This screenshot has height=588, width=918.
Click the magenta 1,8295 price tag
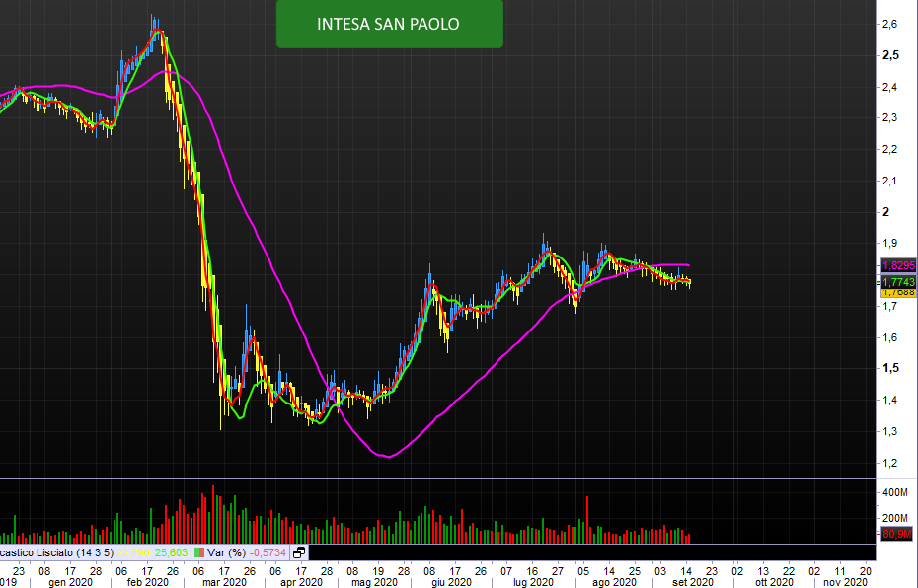coord(897,265)
